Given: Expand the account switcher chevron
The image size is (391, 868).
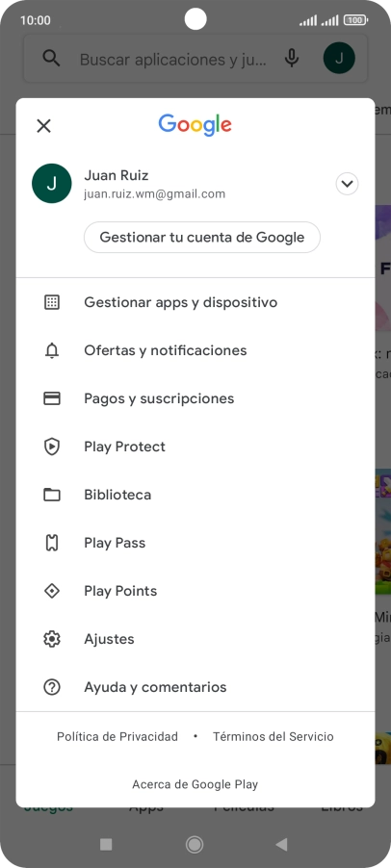Looking at the screenshot, I should 348,184.
